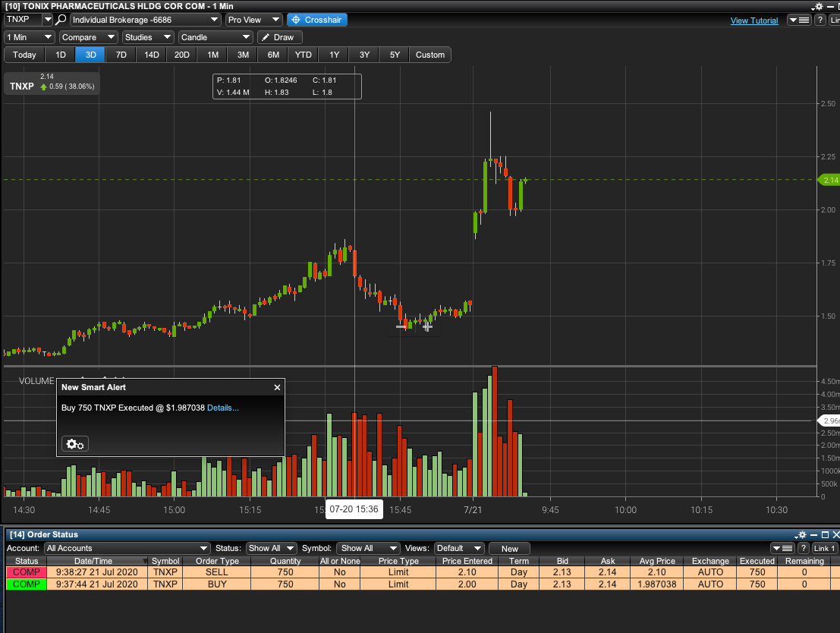Open the View Tutorial link
The height and width of the screenshot is (633, 840).
(x=753, y=20)
